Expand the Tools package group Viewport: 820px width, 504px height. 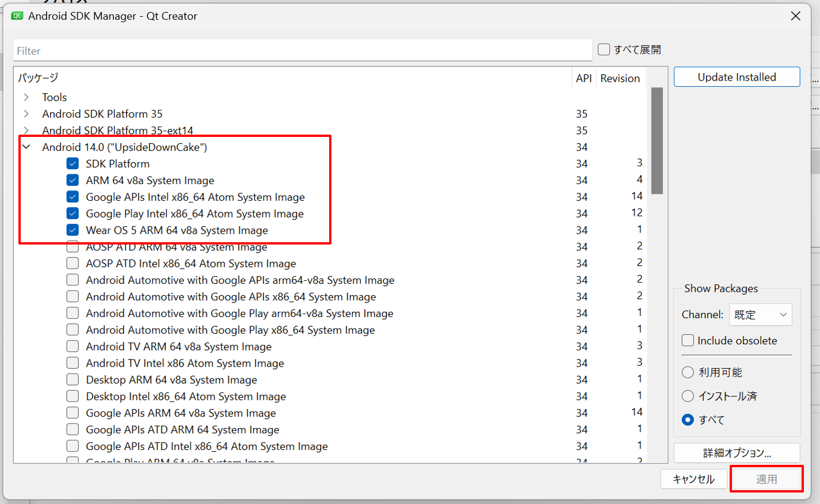coord(26,97)
